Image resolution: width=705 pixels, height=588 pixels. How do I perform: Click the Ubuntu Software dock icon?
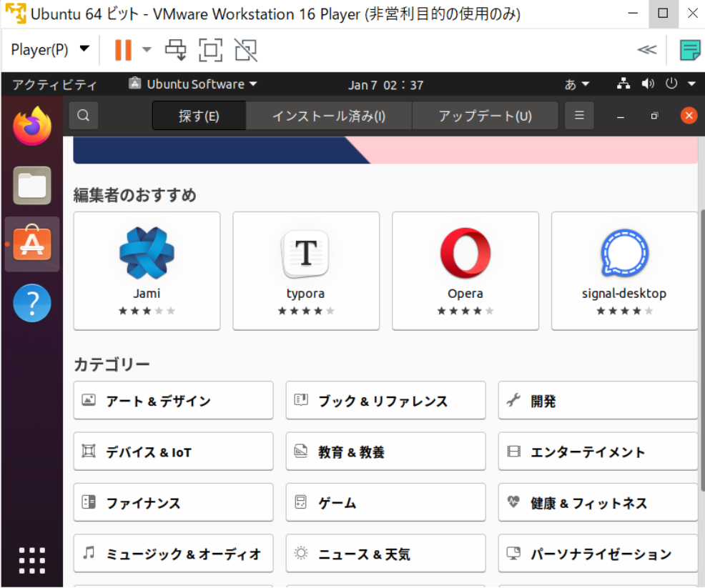pos(32,244)
